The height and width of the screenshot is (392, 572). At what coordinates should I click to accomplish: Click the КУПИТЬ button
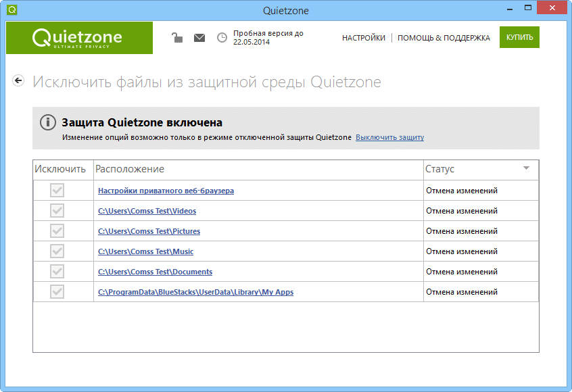tap(519, 37)
